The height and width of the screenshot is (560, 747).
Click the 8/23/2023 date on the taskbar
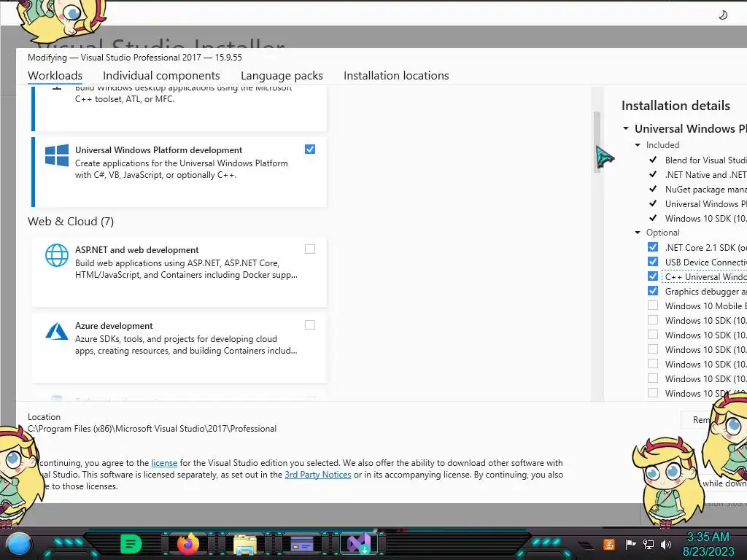tap(708, 551)
